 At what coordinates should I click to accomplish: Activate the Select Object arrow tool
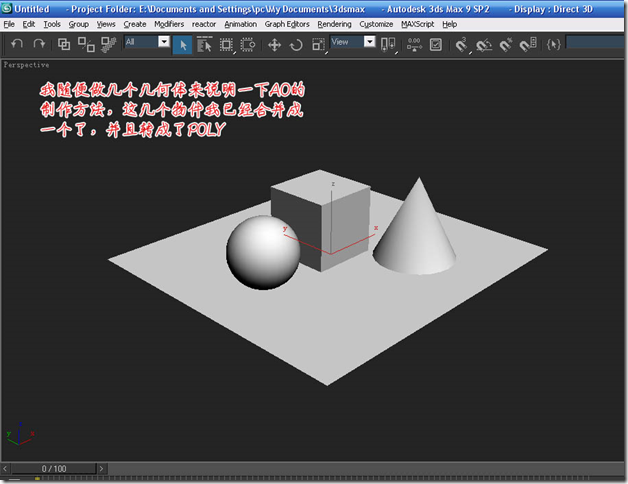coord(183,44)
